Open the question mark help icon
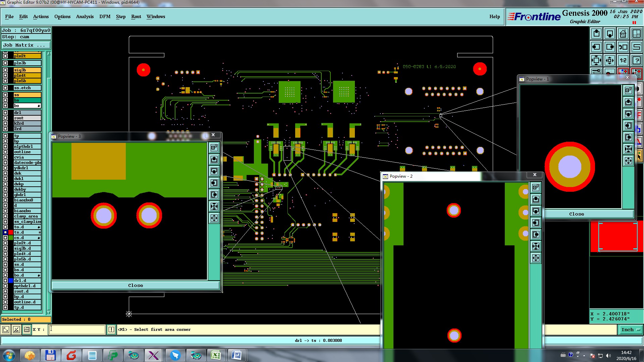The height and width of the screenshot is (362, 644). (x=636, y=61)
